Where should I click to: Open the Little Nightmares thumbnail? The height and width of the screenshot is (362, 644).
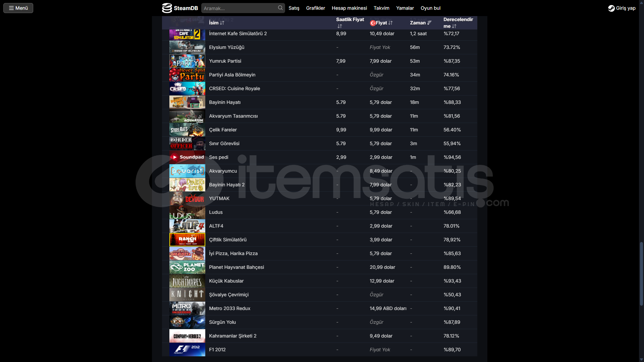coord(187,281)
